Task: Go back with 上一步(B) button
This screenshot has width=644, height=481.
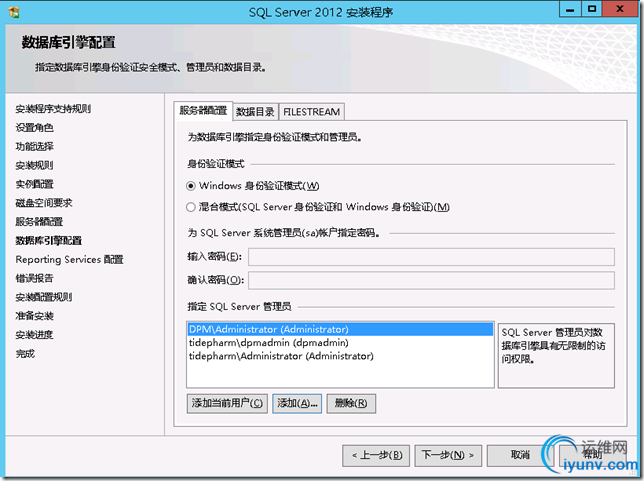Action: pos(376,455)
